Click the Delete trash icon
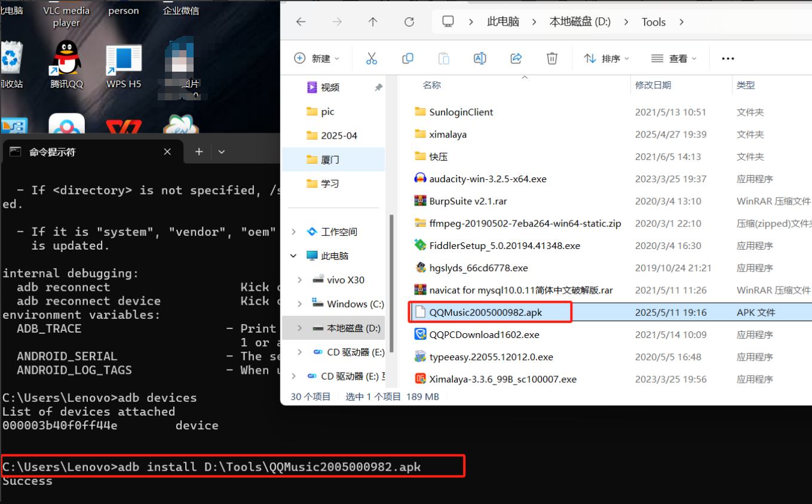This screenshot has height=504, width=812. [552, 59]
